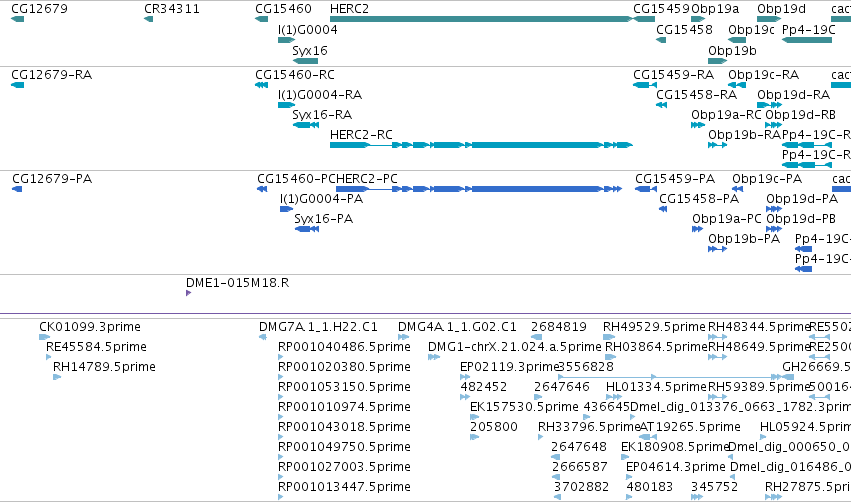The height and width of the screenshot is (502, 851).
Task: Select the CG15460-RC transcript label
Action: [x=295, y=74]
